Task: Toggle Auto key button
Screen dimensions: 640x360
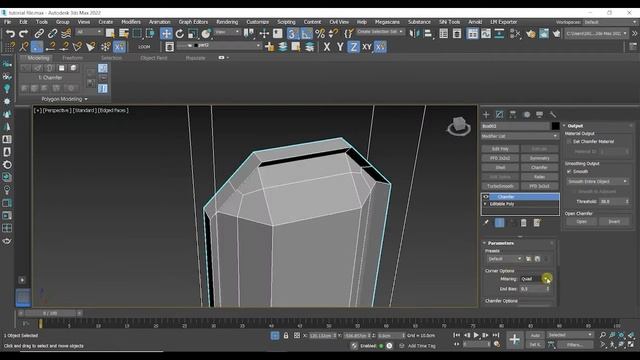Action: click(x=535, y=335)
